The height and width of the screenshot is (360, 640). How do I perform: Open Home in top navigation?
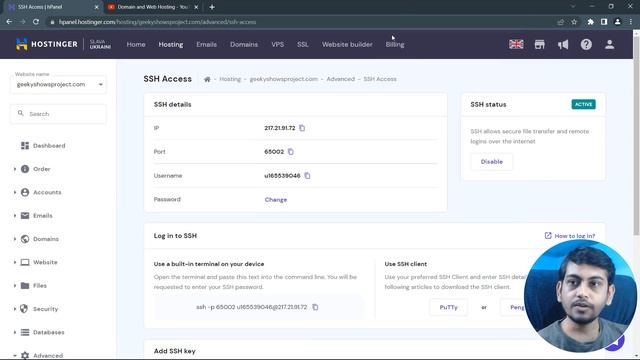[x=136, y=44]
